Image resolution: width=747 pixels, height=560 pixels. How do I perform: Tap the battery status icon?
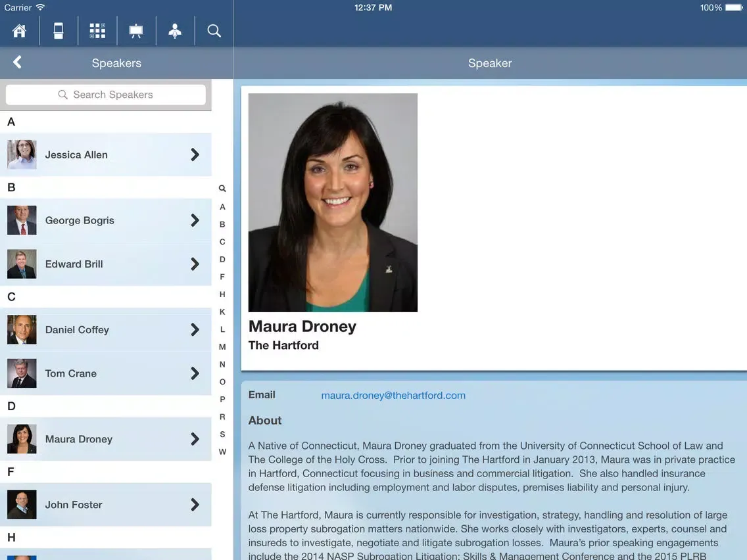[x=734, y=8]
